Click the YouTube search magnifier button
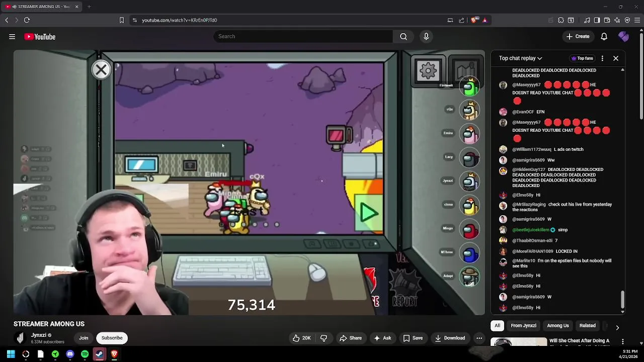Image resolution: width=644 pixels, height=362 pixels. 404,36
